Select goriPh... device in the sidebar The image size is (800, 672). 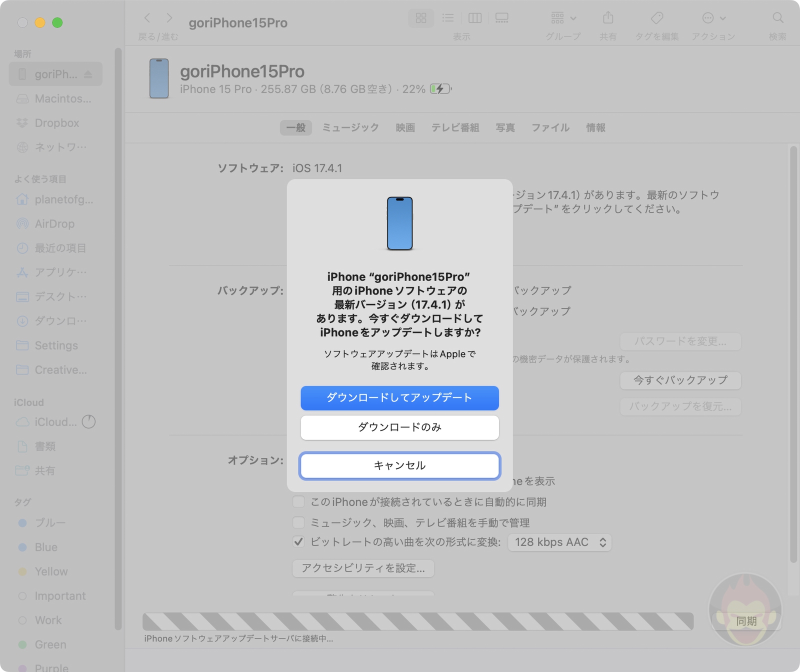[55, 74]
